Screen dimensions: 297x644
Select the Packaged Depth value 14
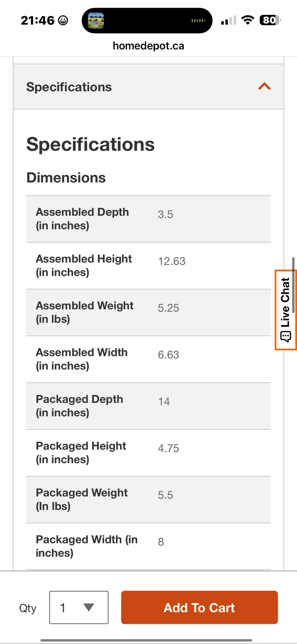click(x=164, y=402)
